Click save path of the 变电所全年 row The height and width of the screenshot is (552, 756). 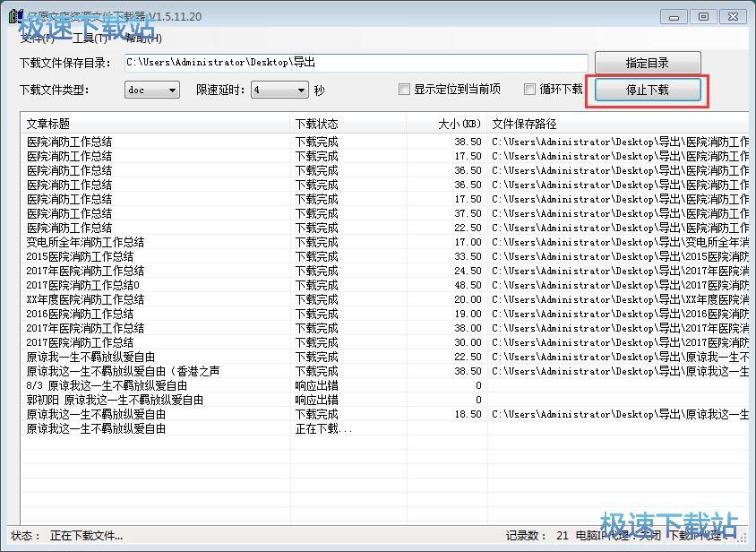[620, 242]
